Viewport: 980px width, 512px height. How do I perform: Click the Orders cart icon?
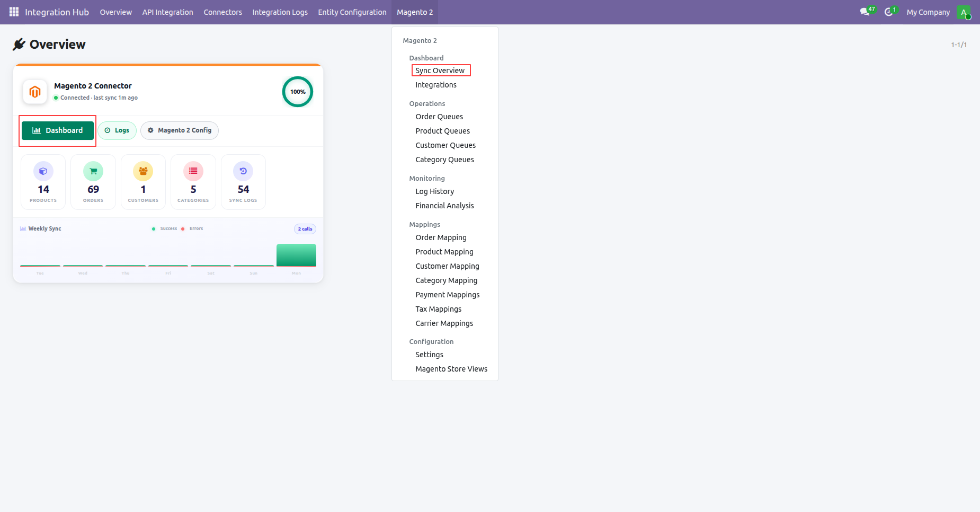tap(93, 171)
